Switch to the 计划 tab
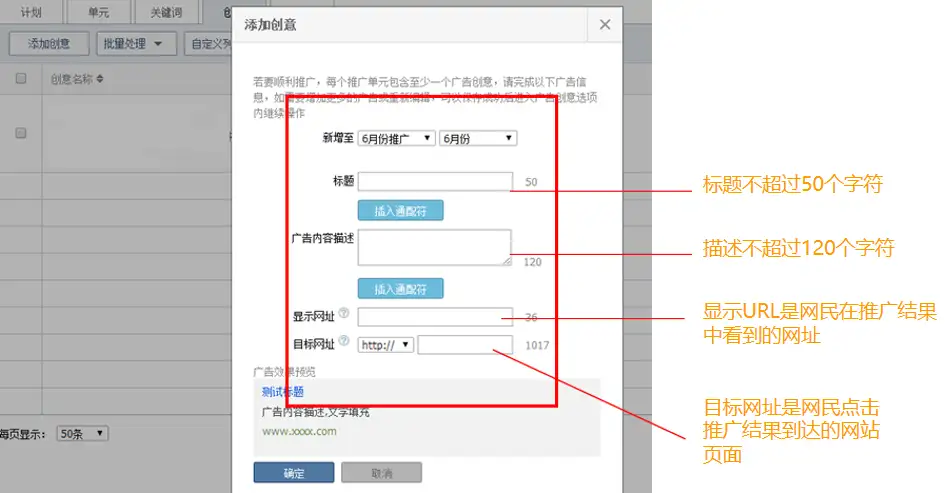The width and height of the screenshot is (945, 493). tap(31, 12)
